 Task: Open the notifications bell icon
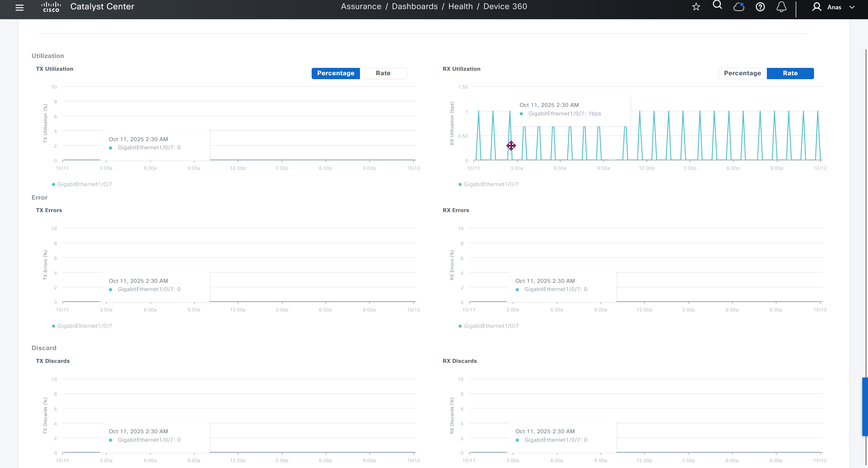[782, 7]
